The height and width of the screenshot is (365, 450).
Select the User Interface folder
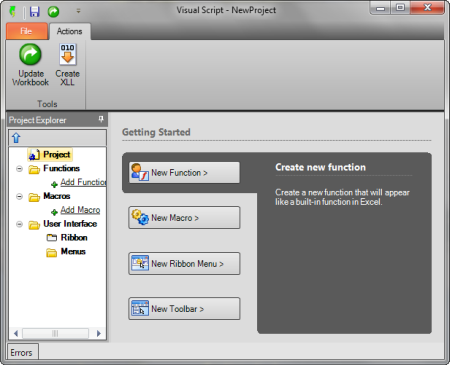point(70,224)
